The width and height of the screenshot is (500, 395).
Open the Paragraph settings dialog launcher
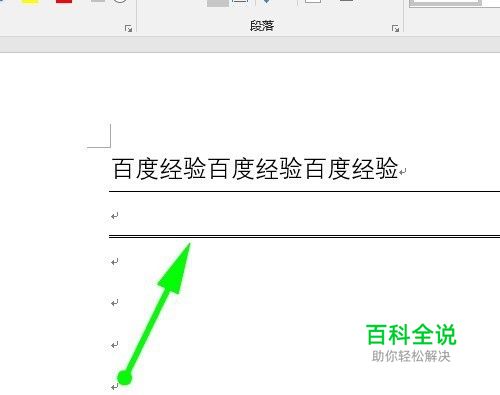click(x=395, y=28)
